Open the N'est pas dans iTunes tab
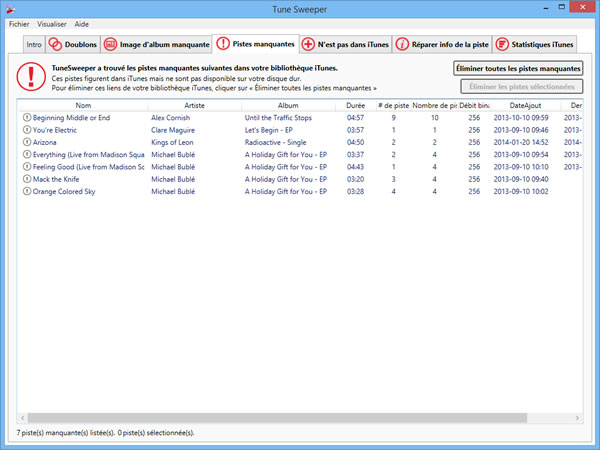This screenshot has width=600, height=450. pos(346,44)
